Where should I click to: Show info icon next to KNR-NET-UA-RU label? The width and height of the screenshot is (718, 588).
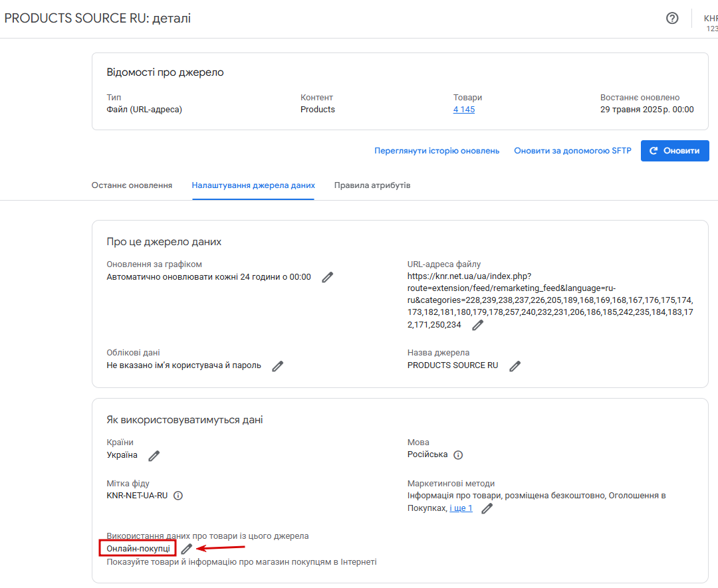pos(178,496)
